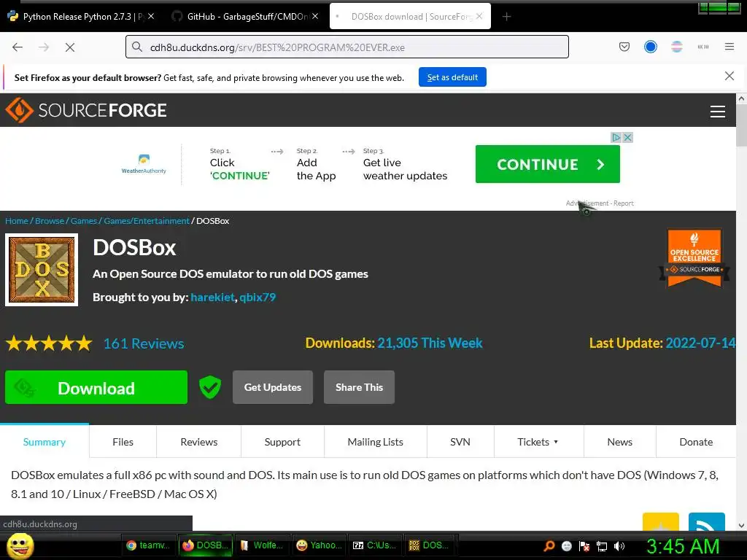Click the page vertical scrollbar thumb

click(x=741, y=125)
